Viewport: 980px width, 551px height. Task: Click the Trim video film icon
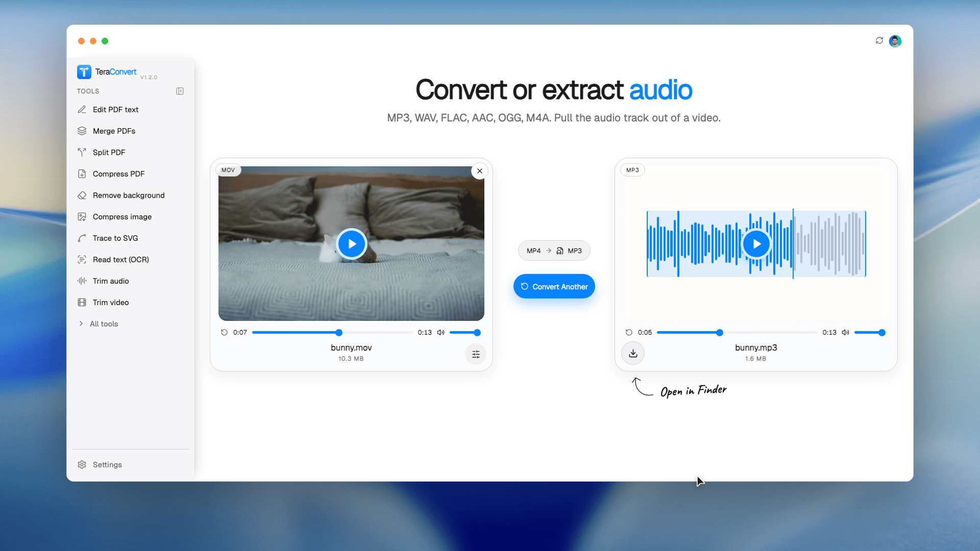pos(82,303)
